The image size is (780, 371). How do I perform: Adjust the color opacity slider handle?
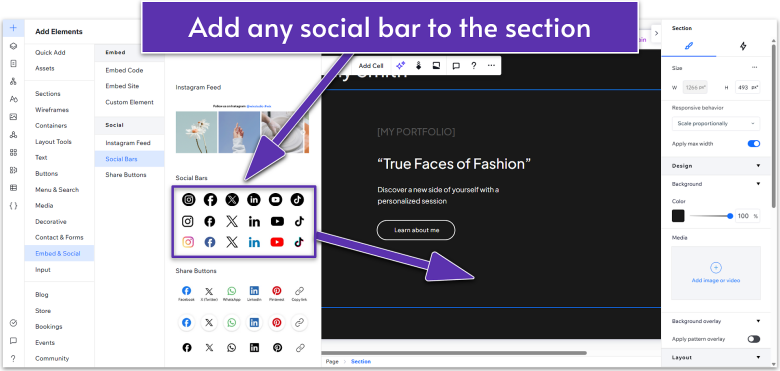click(x=730, y=216)
